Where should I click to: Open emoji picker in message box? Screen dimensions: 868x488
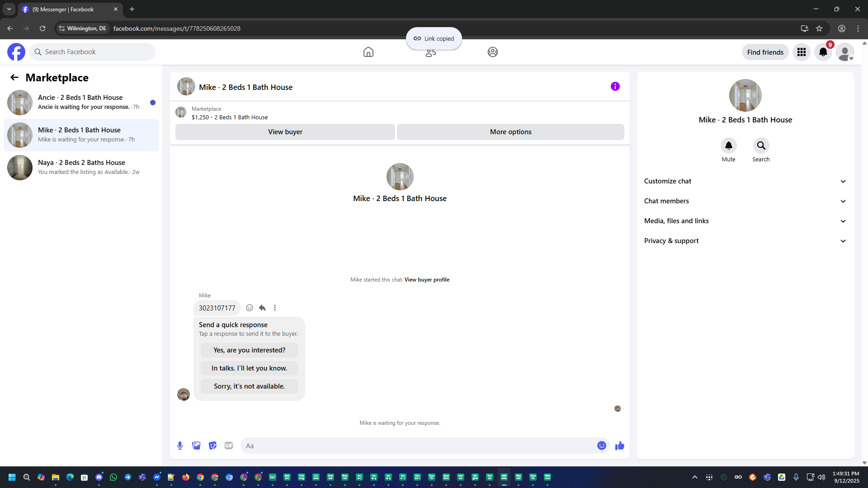(x=601, y=446)
